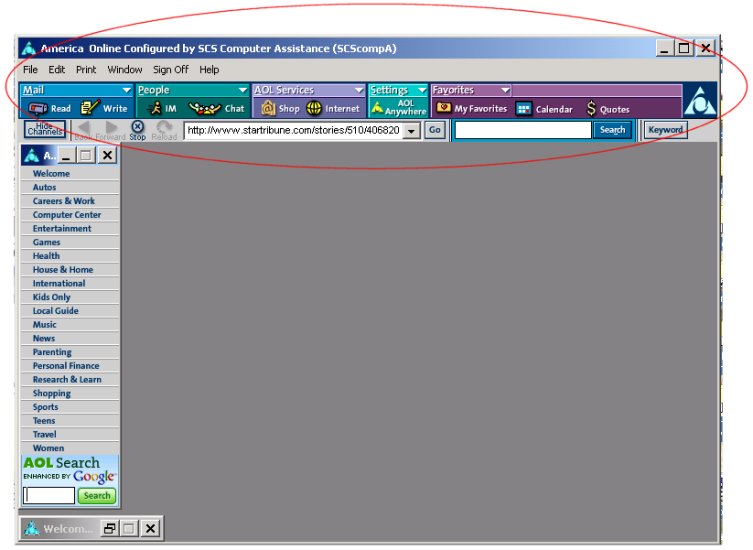Open Local Guide channel
This screenshot has height=550, width=753.
pyautogui.click(x=70, y=311)
